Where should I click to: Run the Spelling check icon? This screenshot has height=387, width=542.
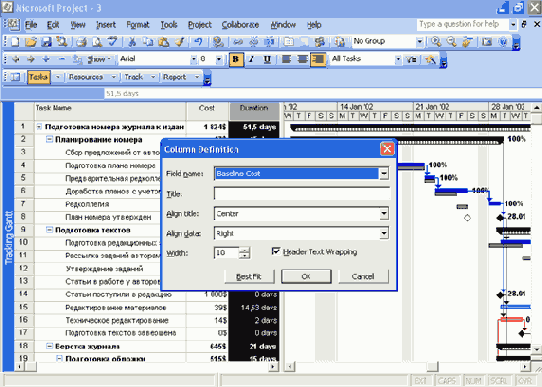pos(112,42)
